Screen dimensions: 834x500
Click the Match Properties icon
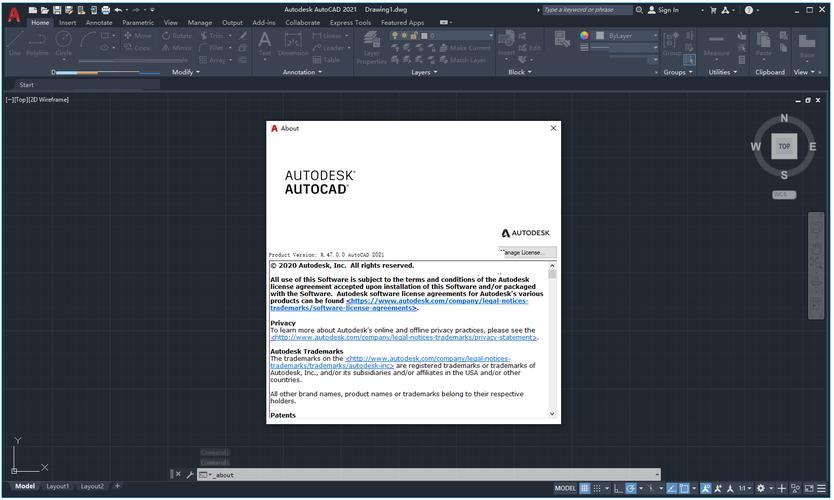tap(562, 39)
